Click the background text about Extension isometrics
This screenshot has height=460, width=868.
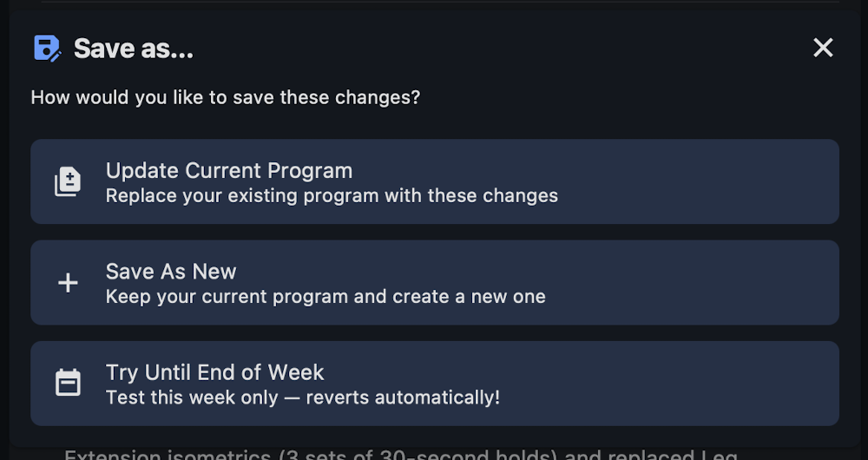[x=401, y=455]
